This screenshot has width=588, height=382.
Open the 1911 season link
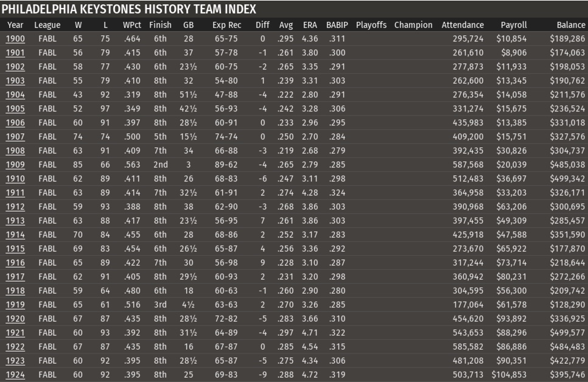click(x=15, y=193)
